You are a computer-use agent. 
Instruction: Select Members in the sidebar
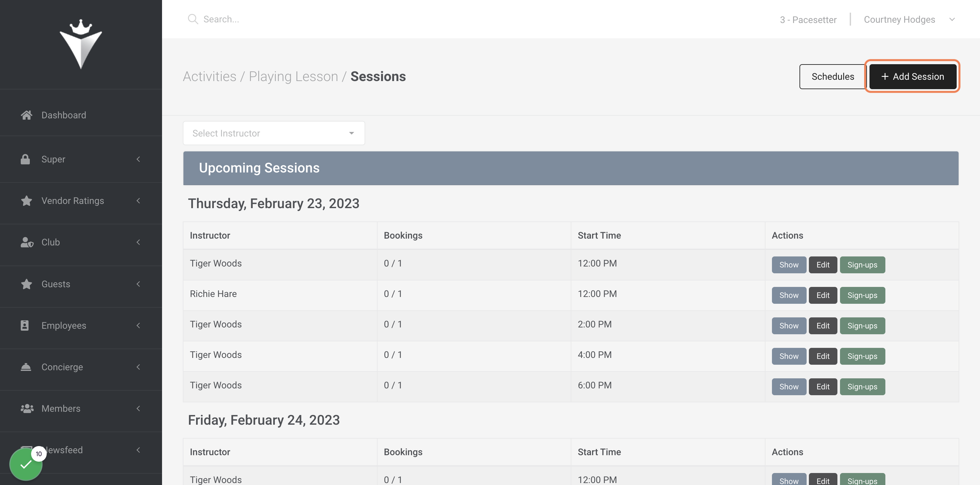coord(61,408)
